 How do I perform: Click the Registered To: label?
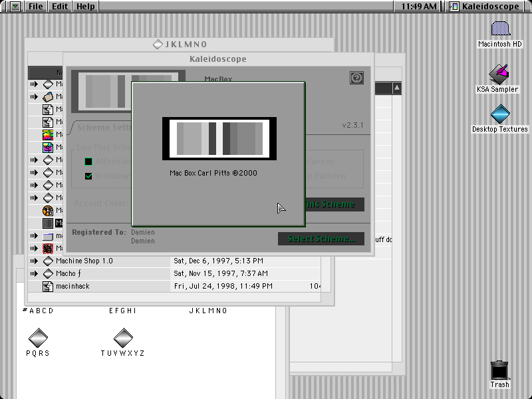(x=99, y=232)
